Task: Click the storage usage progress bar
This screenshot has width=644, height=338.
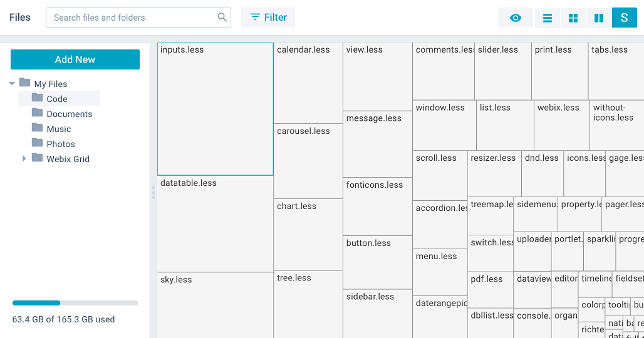Action: [x=75, y=303]
